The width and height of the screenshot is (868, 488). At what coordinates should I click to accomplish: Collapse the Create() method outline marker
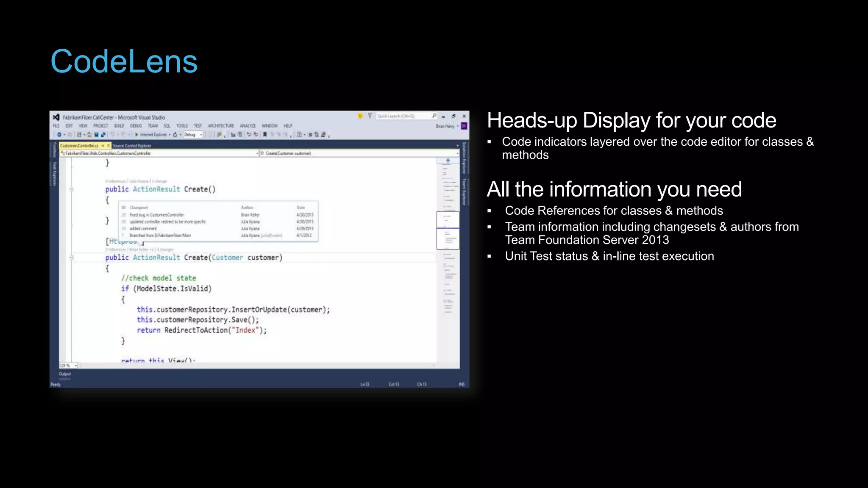click(71, 189)
